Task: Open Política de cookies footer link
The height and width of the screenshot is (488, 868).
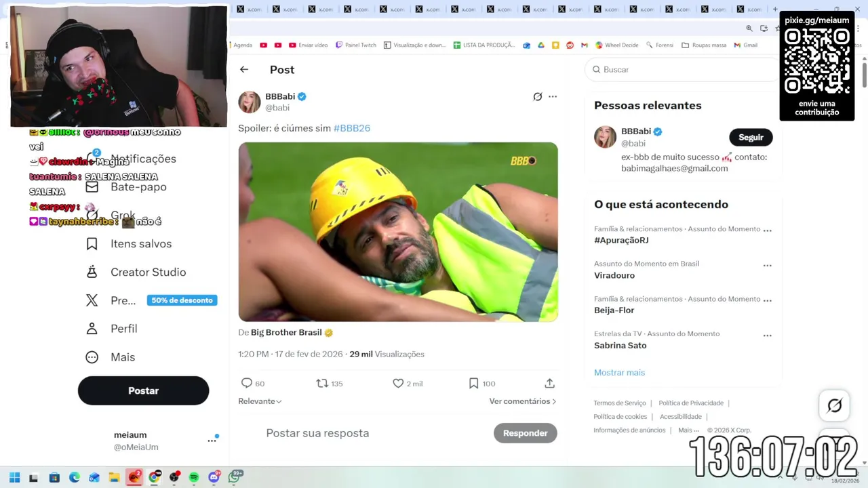Action: pos(620,416)
